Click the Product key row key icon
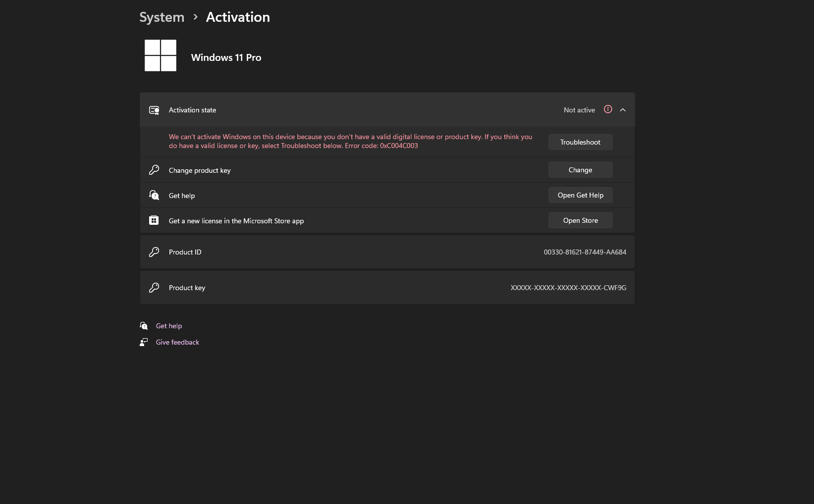 point(154,288)
